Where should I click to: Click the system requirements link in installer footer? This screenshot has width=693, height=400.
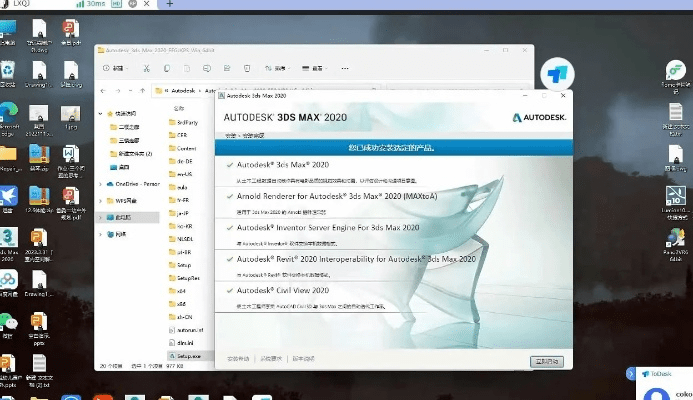point(273,358)
